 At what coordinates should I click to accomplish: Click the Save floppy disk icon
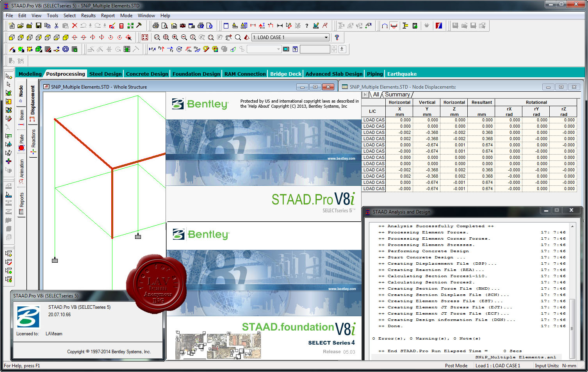pyautogui.click(x=38, y=26)
